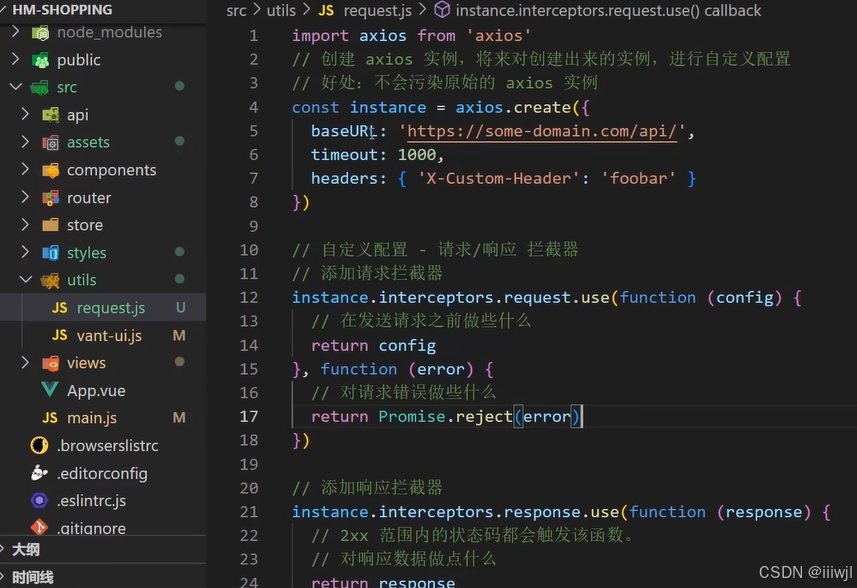Image resolution: width=857 pixels, height=588 pixels.
Task: Click the Vue icon beside App.vue
Action: (x=50, y=390)
